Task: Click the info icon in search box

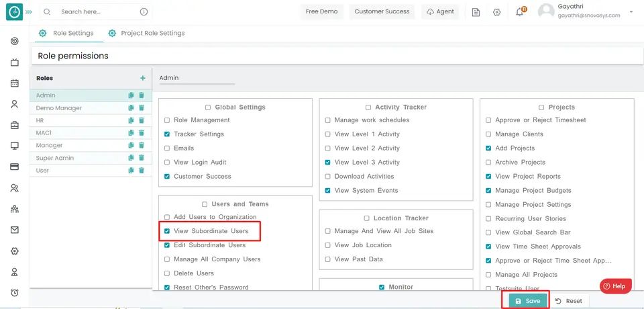Action: pos(144,12)
